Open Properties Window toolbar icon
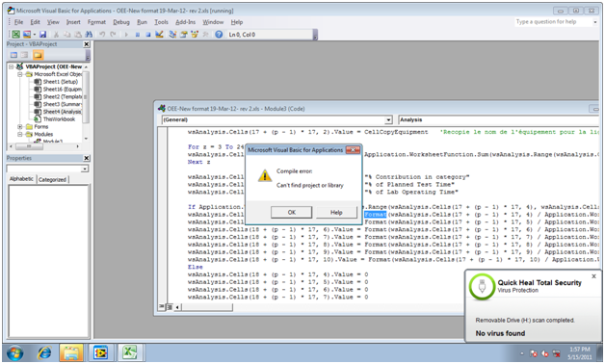Screen dimensions: 605x364 click(x=184, y=35)
